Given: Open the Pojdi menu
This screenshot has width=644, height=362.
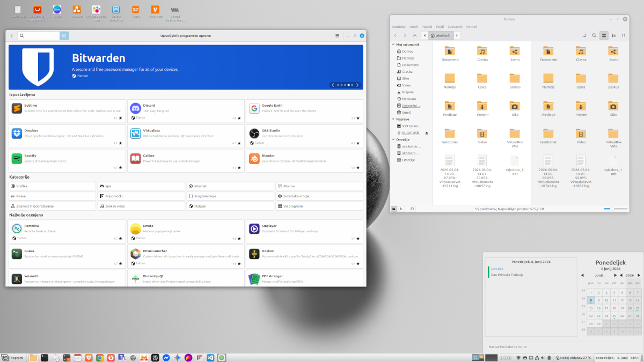Looking at the screenshot, I should (440, 26).
